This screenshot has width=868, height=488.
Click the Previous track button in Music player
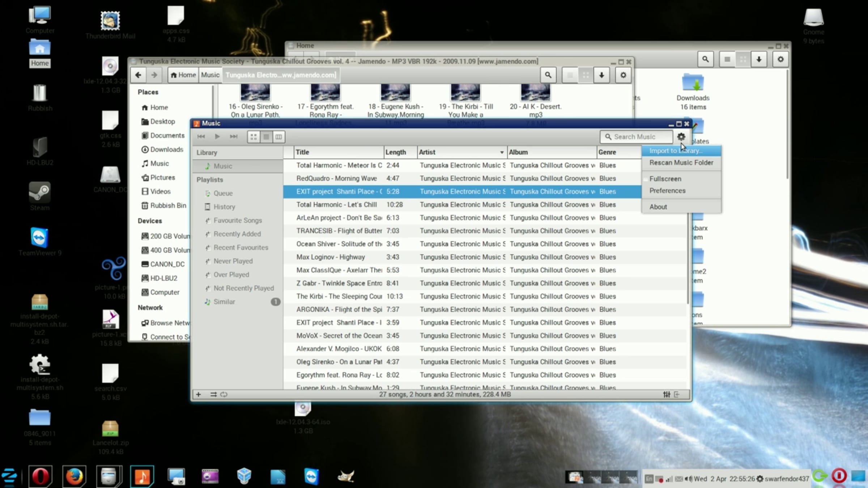(x=201, y=137)
